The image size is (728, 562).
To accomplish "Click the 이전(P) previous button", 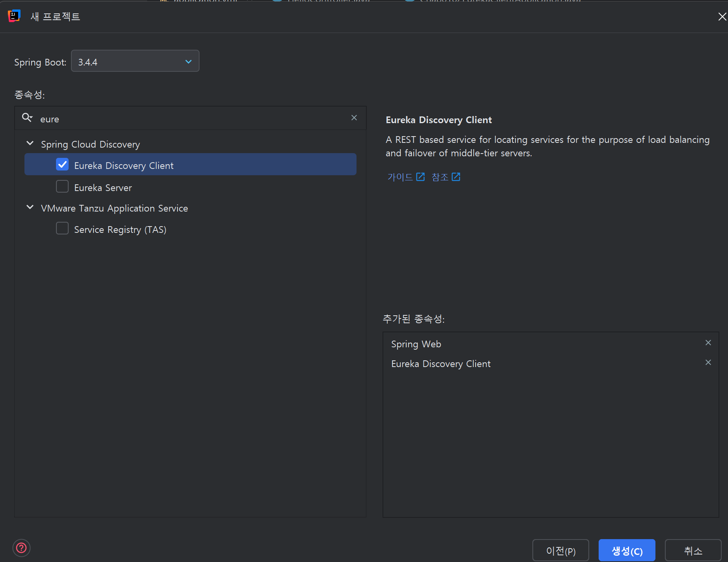I will point(561,551).
